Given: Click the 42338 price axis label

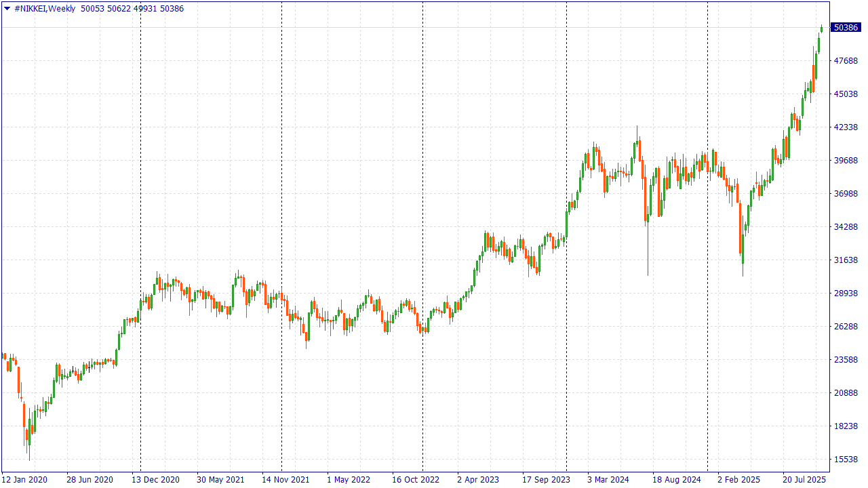Looking at the screenshot, I should [x=846, y=127].
